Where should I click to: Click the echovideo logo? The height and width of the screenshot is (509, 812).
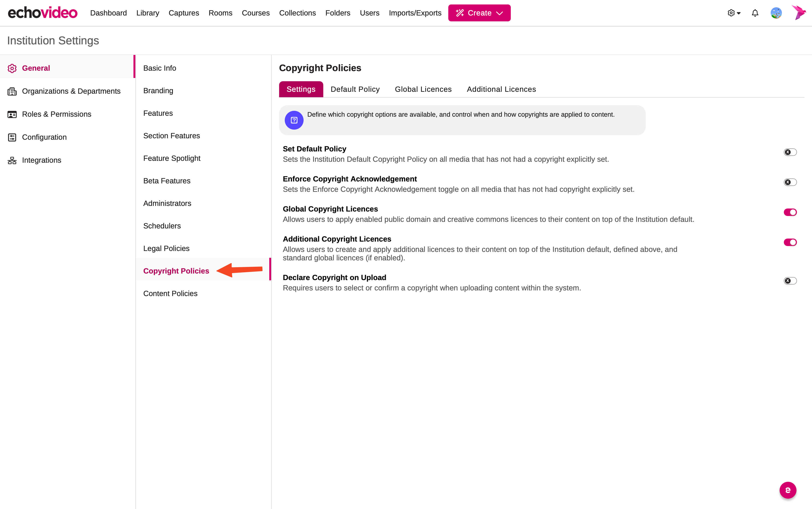point(43,13)
